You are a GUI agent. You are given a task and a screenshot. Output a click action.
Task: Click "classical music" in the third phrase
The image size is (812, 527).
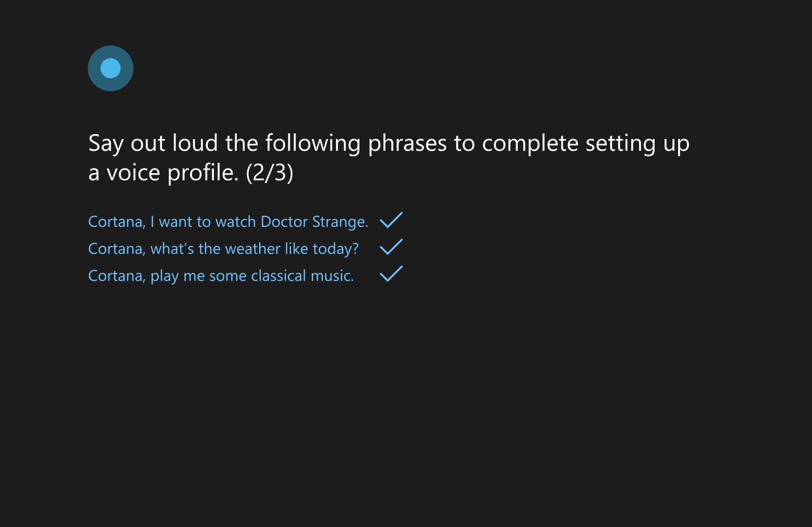click(x=302, y=276)
